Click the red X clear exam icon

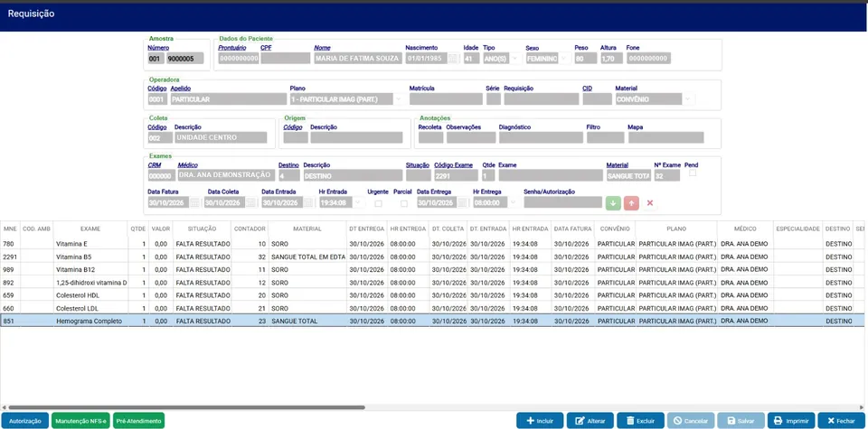pos(650,203)
